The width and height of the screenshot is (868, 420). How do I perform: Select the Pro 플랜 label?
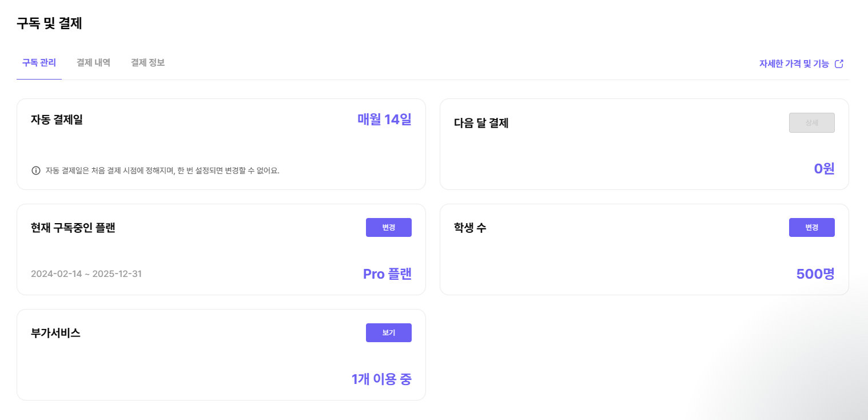click(x=387, y=274)
